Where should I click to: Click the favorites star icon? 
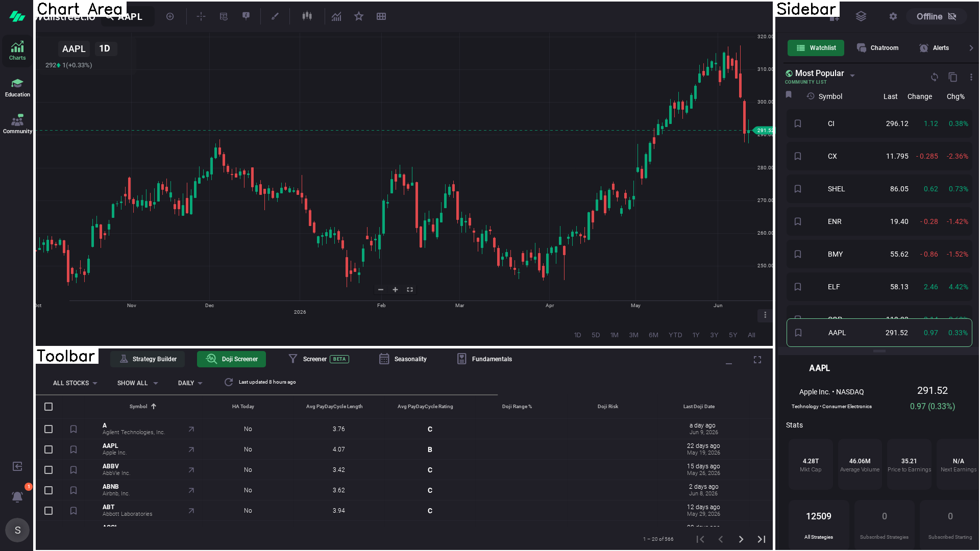click(359, 16)
